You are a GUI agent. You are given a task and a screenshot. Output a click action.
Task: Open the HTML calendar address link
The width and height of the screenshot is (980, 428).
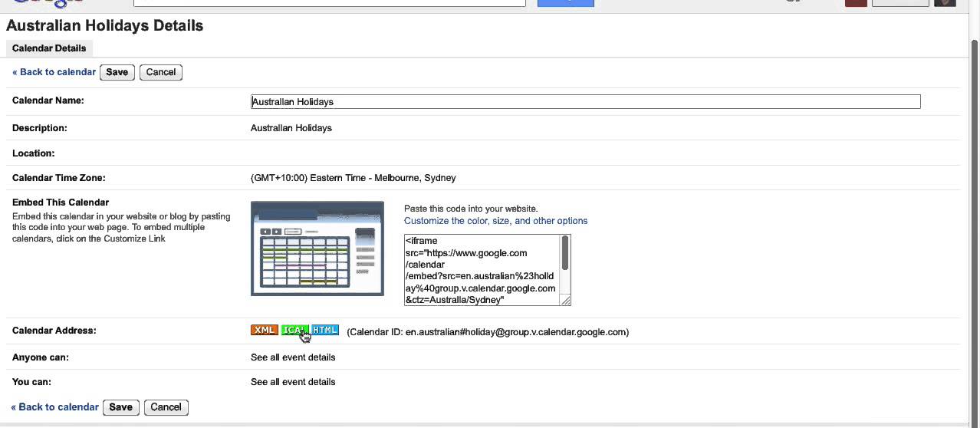tap(325, 330)
